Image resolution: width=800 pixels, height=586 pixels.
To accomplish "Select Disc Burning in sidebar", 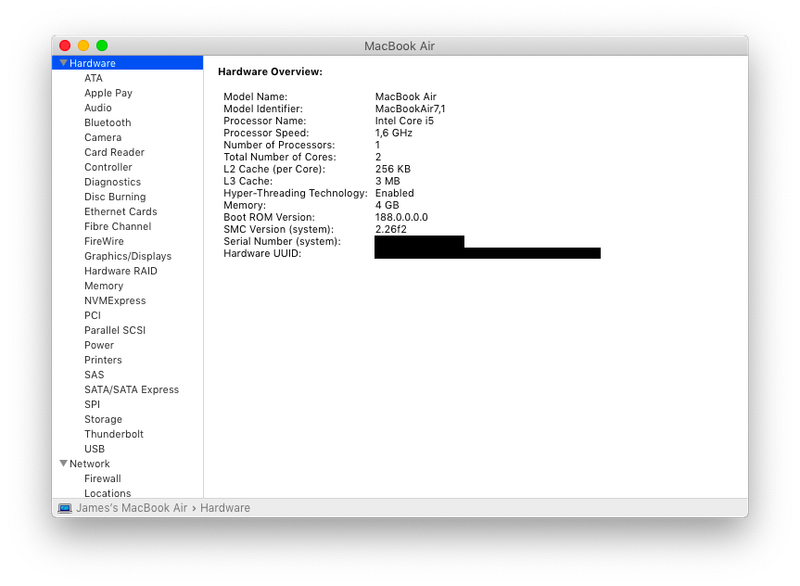I will [x=115, y=196].
